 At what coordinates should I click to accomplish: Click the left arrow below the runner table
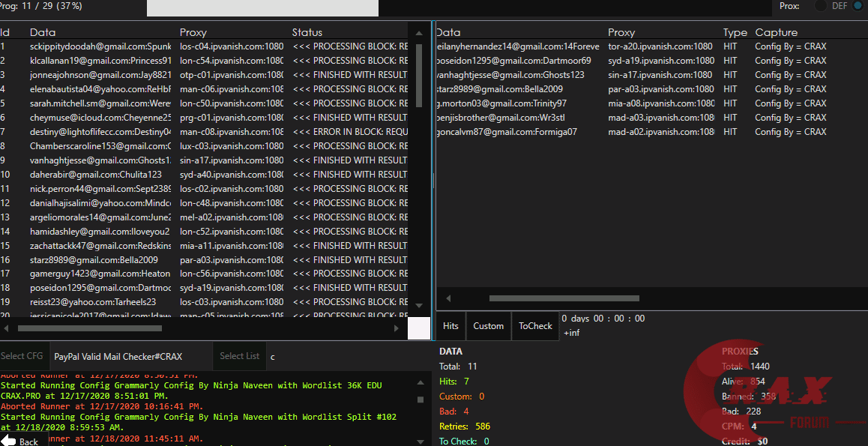pyautogui.click(x=6, y=328)
